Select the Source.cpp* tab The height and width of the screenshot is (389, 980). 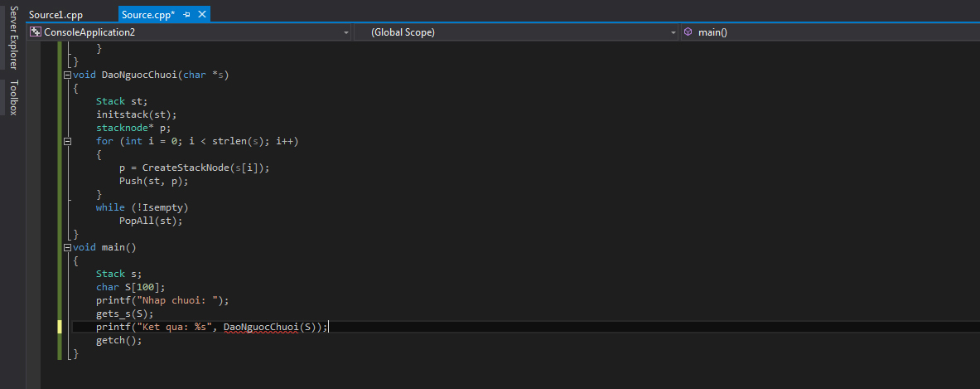pyautogui.click(x=147, y=15)
